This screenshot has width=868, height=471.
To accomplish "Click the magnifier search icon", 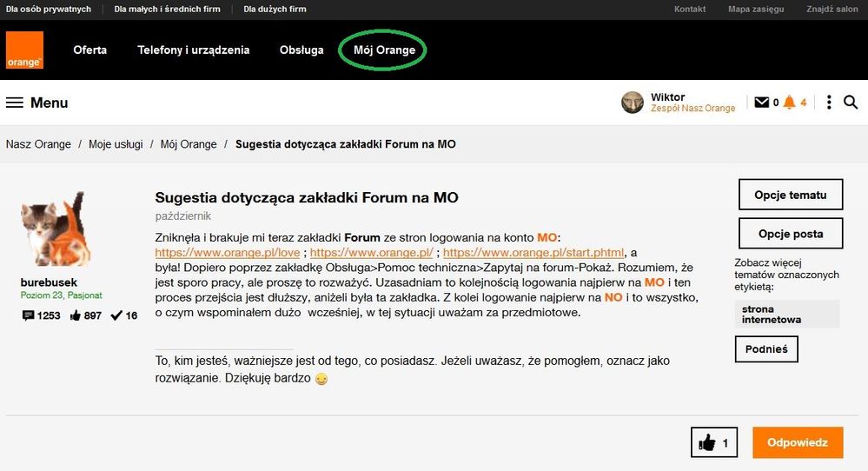I will tap(851, 102).
